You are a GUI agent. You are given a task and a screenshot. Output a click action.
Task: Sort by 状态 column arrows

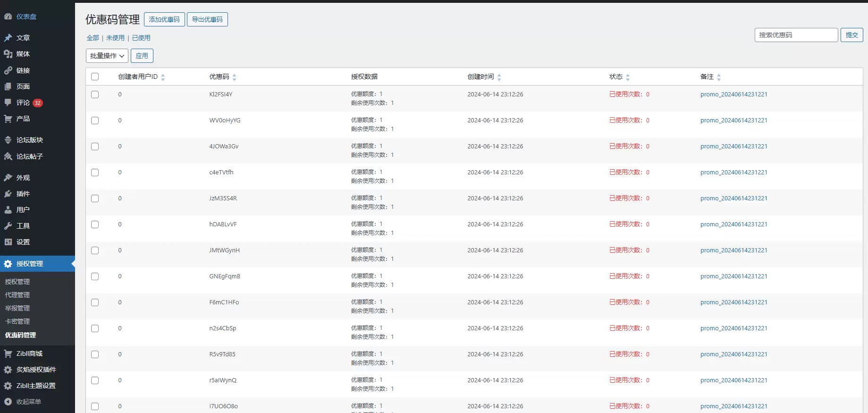tap(628, 77)
